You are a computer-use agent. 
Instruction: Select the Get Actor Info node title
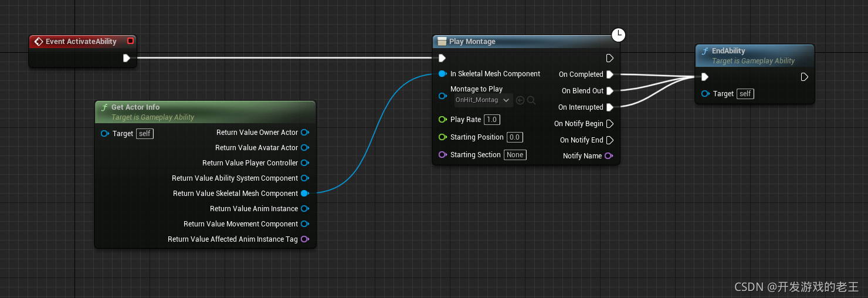(x=135, y=107)
